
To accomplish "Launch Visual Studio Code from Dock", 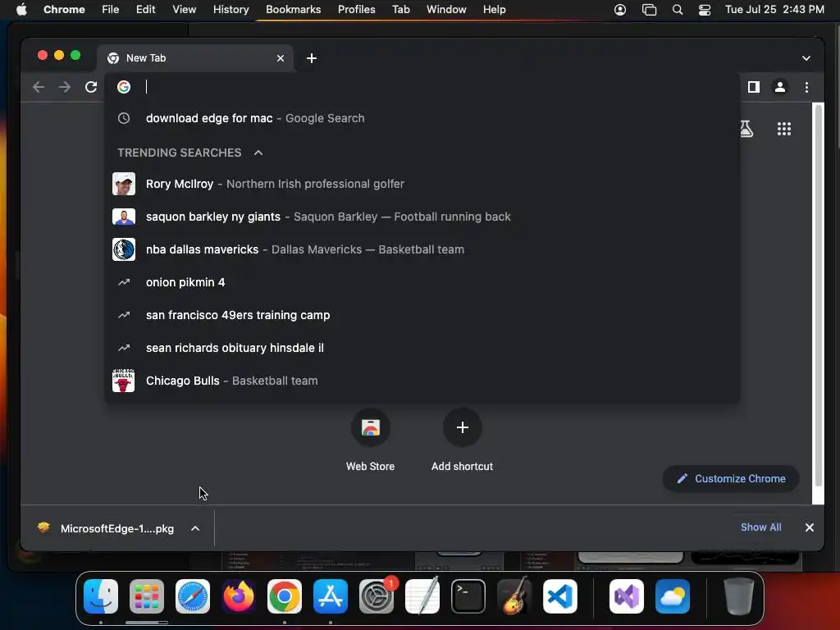I will [x=560, y=596].
